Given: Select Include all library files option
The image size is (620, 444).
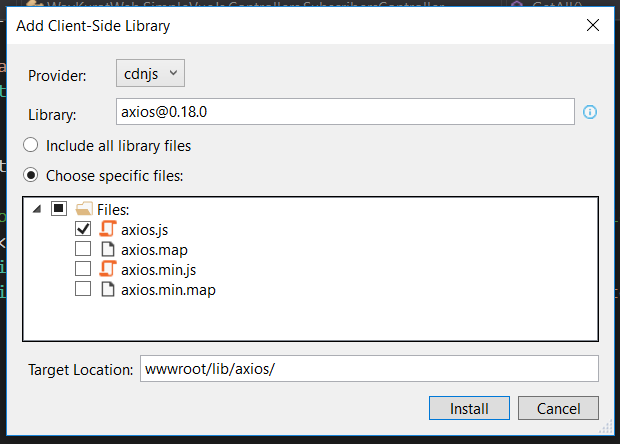Looking at the screenshot, I should 30,145.
